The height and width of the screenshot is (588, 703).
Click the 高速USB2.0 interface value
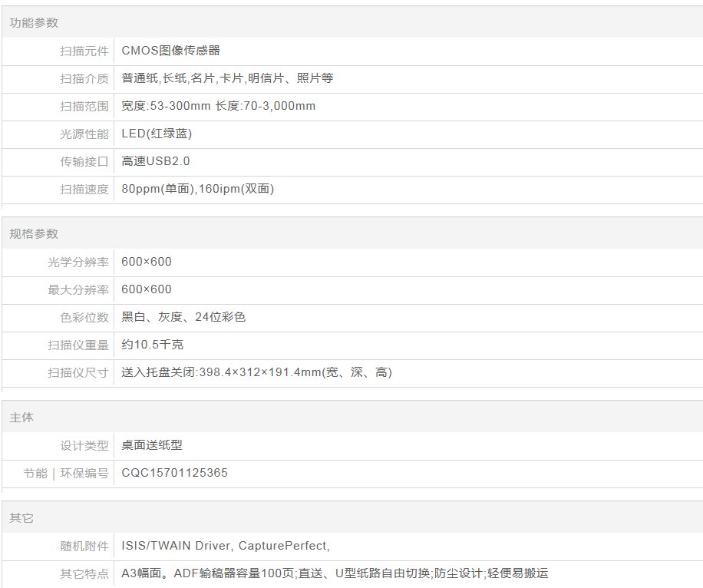[155, 161]
